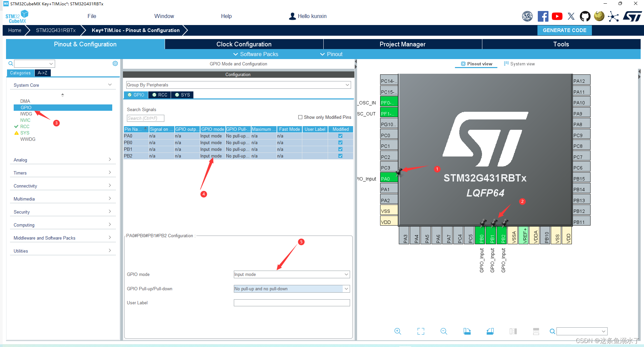Click the STM32CubeMX logo icon
The image size is (644, 347).
(17, 16)
